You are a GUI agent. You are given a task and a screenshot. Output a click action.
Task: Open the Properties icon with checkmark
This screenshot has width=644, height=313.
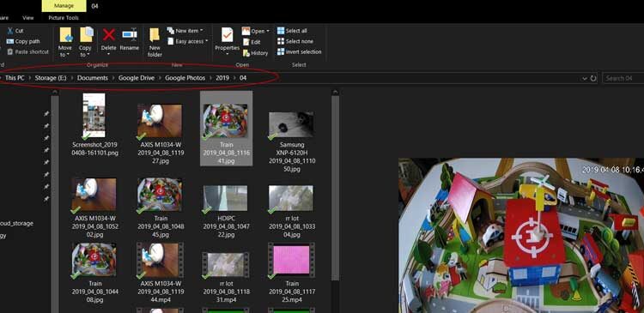coord(228,35)
